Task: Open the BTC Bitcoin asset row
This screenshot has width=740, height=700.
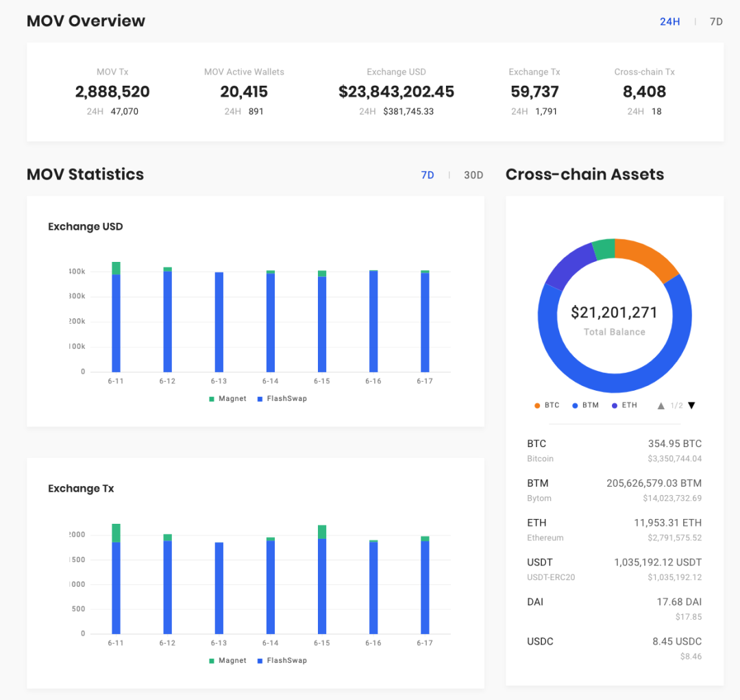Action: (x=614, y=450)
